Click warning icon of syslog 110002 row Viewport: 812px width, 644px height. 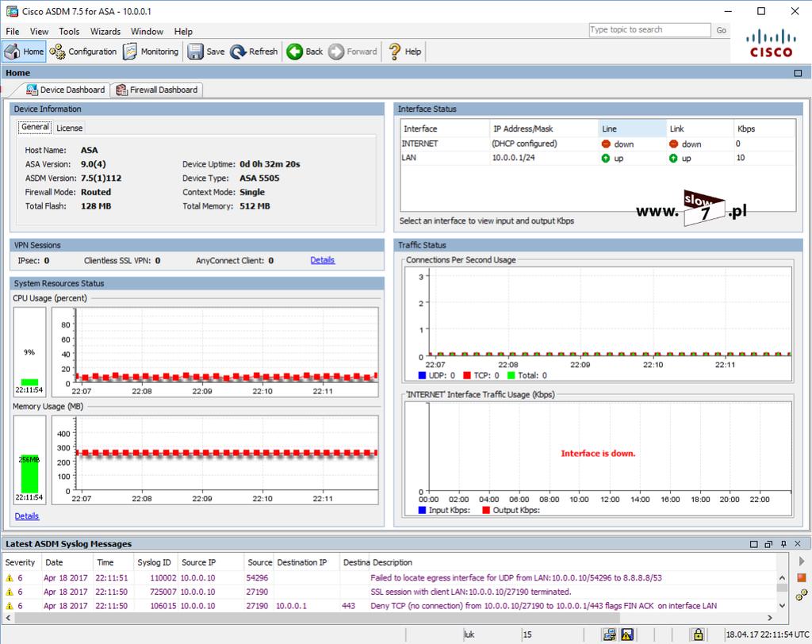click(10, 577)
